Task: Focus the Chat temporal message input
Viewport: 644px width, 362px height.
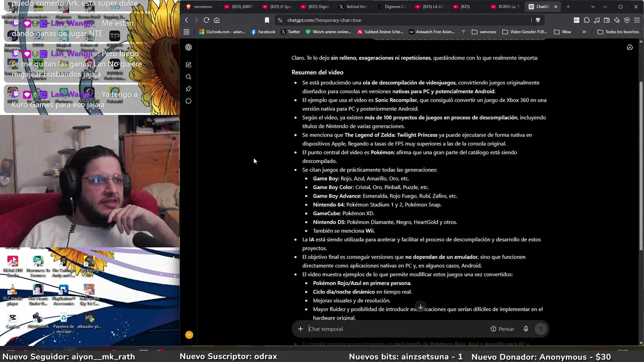Action: pyautogui.click(x=396, y=329)
